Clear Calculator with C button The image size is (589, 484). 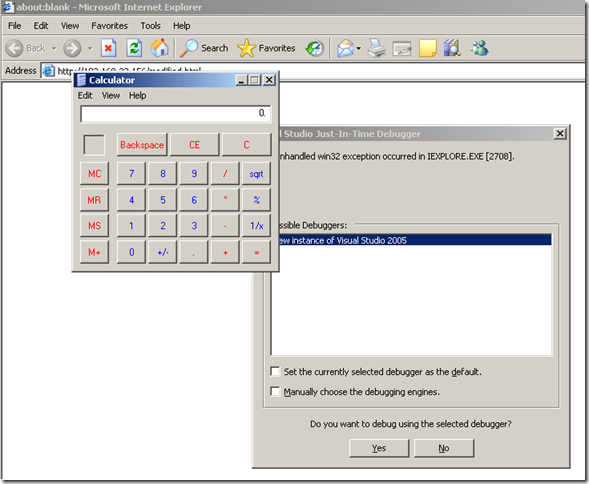[x=246, y=145]
